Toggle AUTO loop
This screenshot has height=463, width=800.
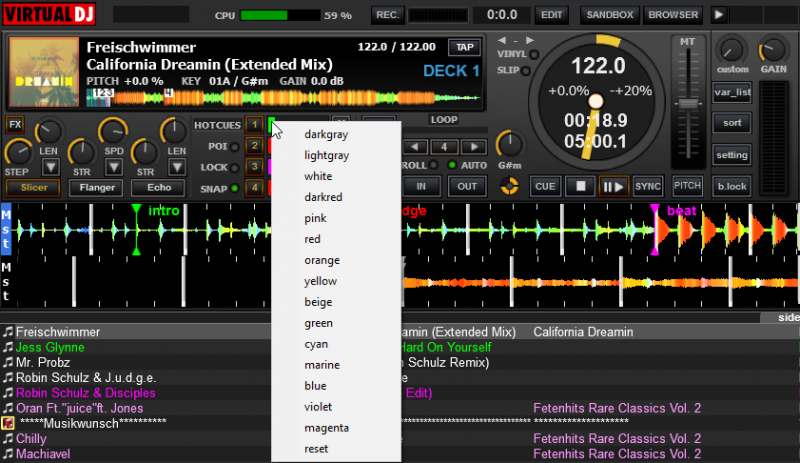[452, 165]
